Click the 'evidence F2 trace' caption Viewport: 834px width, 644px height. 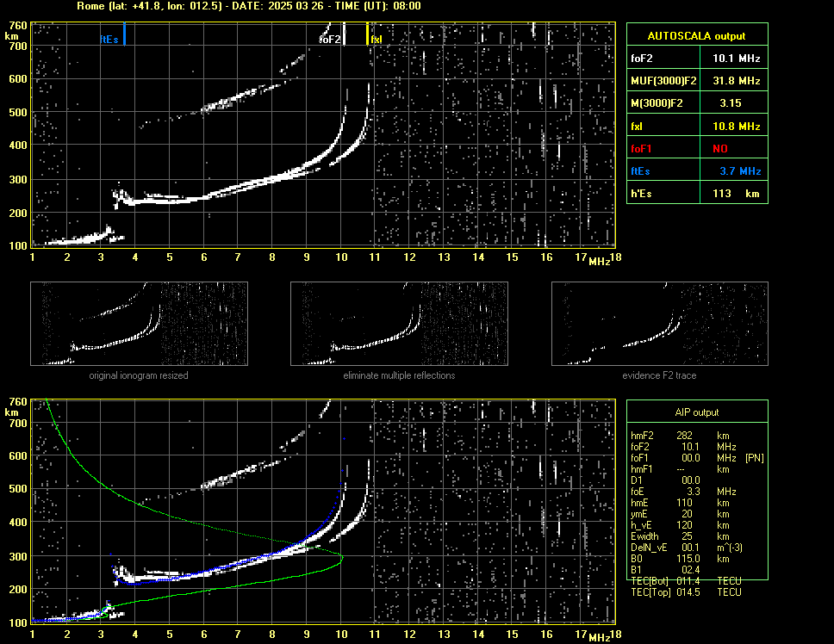(x=659, y=375)
